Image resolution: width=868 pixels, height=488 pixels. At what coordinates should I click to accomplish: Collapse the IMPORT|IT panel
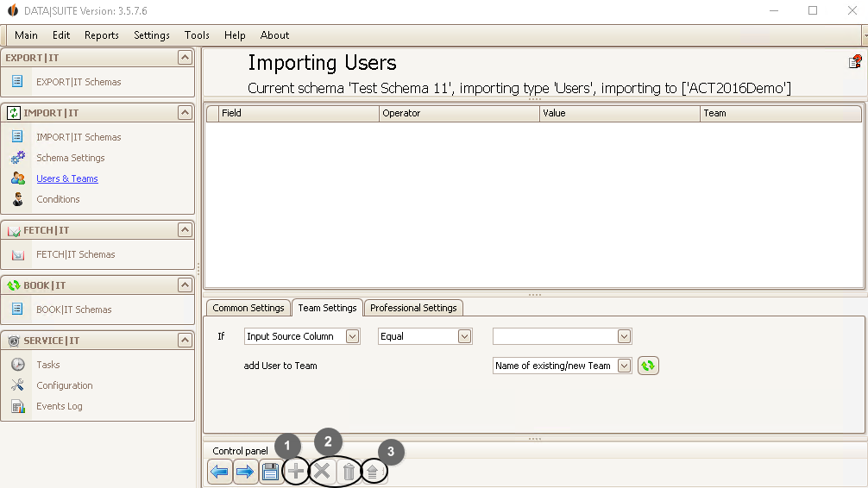point(185,112)
